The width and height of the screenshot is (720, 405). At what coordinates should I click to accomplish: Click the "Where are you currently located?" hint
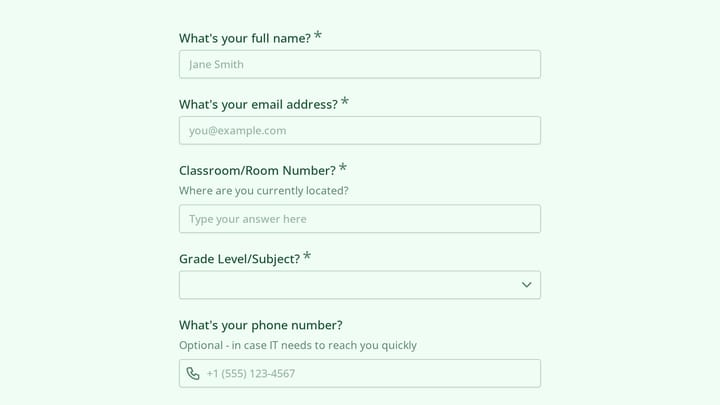264,191
